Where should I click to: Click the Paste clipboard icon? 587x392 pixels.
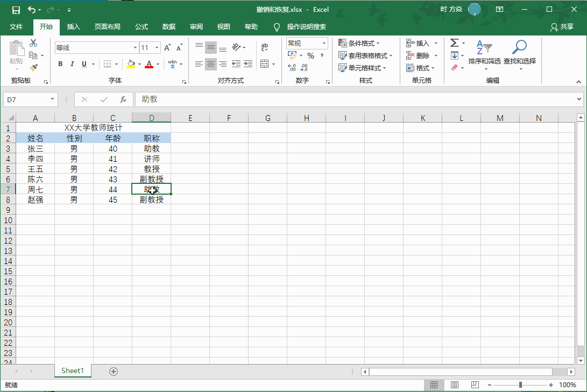coord(17,48)
